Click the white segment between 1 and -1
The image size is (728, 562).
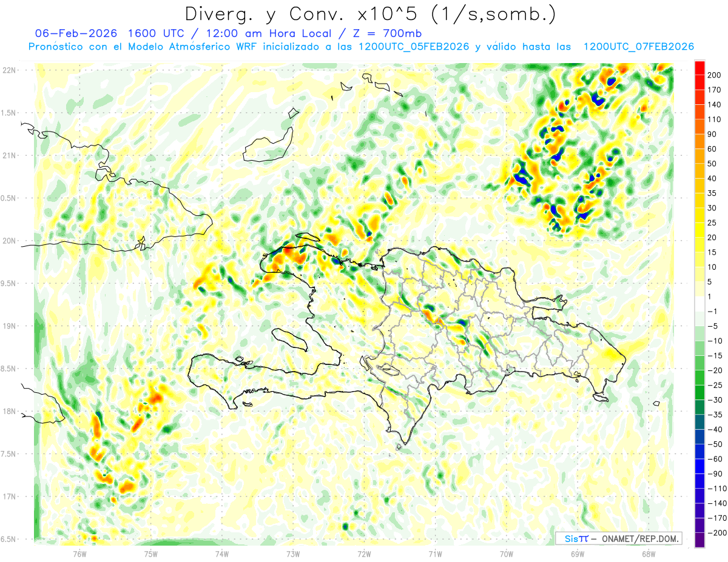pyautogui.click(x=699, y=304)
